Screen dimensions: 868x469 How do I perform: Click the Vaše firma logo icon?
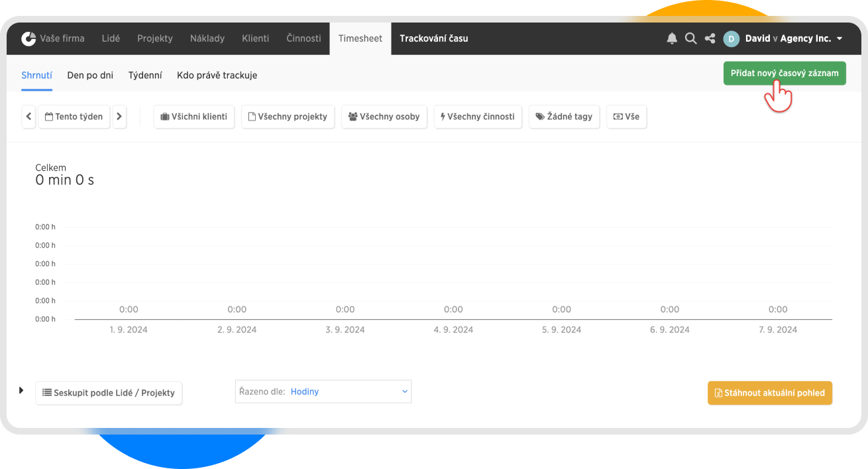point(28,38)
